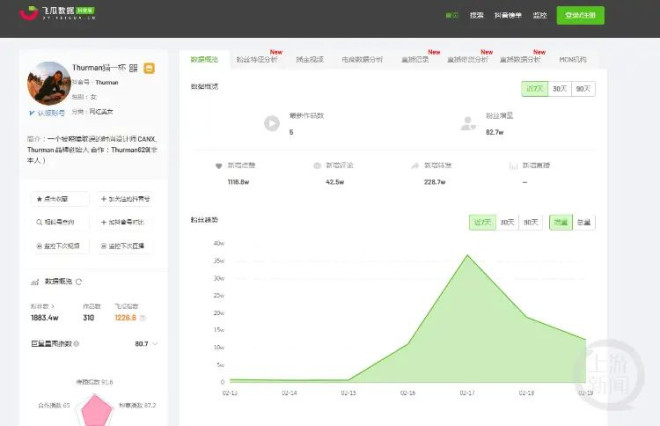The image size is (660, 426).
Task: Click the 搜索 link in top navigation
Action: (477, 16)
